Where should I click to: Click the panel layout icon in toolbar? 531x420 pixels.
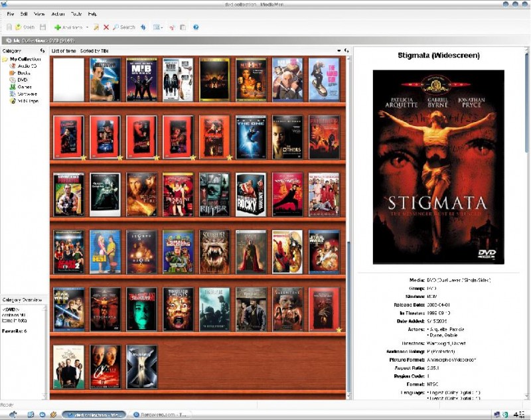pos(183,27)
